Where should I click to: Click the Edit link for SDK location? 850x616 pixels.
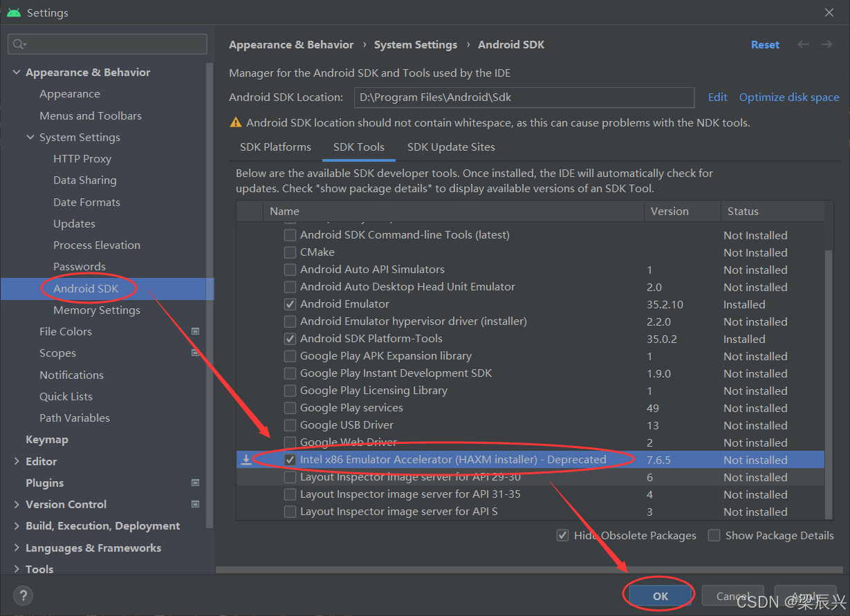[x=718, y=97]
